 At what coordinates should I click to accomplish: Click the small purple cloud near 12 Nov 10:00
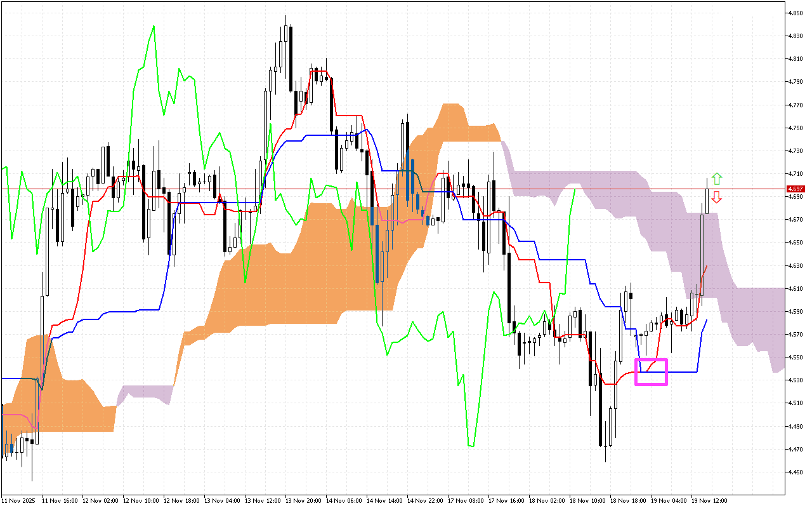click(146, 394)
